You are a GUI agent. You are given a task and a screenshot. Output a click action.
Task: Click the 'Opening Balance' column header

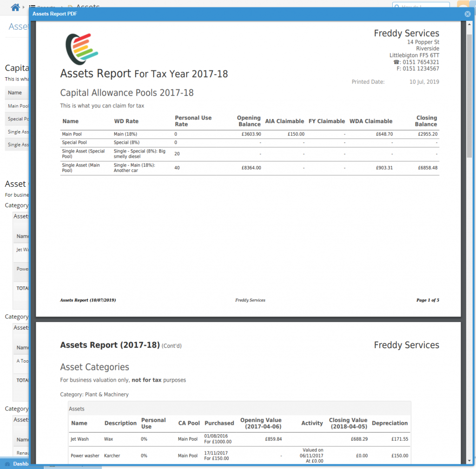(x=249, y=121)
